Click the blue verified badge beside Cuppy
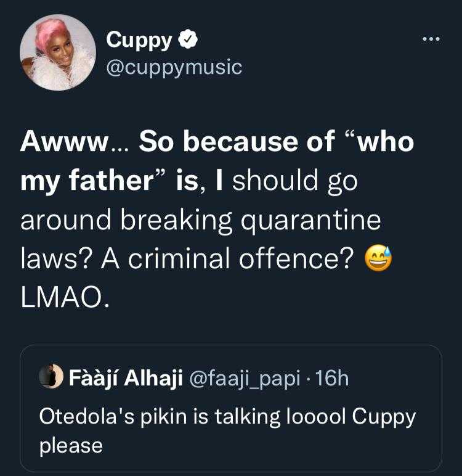The width and height of the screenshot is (462, 476). pos(187,39)
